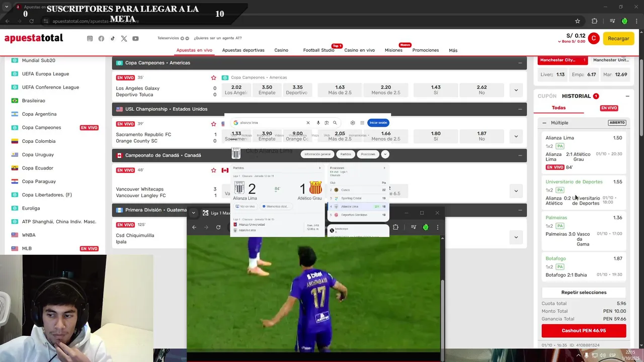644x362 pixels.
Task: Open the Casino menu item
Action: coord(281,50)
